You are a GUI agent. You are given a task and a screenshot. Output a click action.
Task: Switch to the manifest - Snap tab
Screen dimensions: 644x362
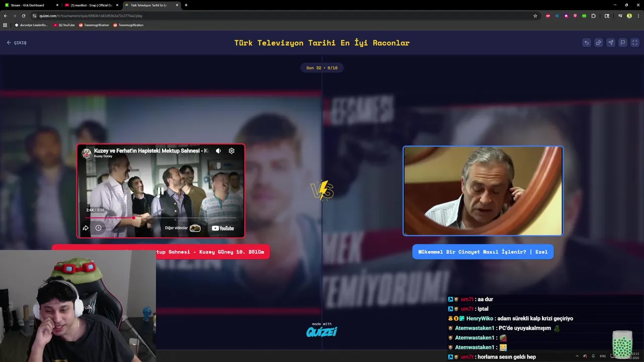point(92,5)
